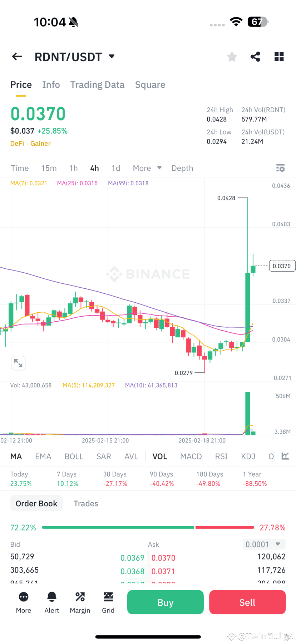Viewport: 296px width, 644px height.
Task: Open the Trades tab beside Order Book
Action: click(86, 503)
